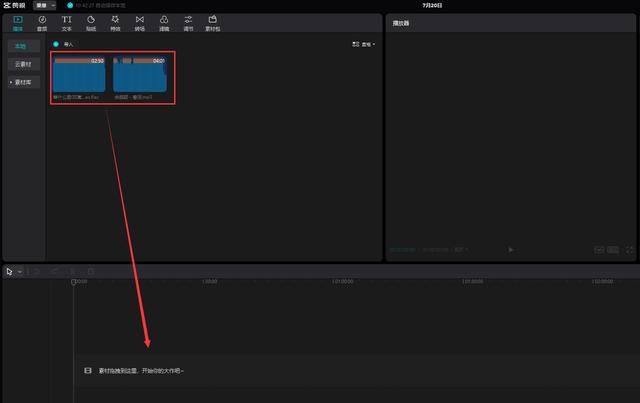640x403 pixels.
Task: Open the 文本 (Text) tab with TI icon
Action: pos(67,23)
